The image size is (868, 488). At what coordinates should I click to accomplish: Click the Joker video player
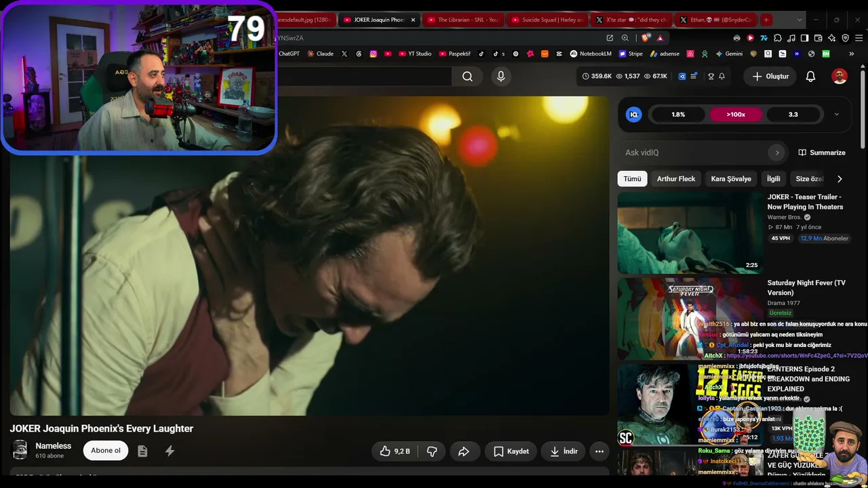(x=309, y=256)
